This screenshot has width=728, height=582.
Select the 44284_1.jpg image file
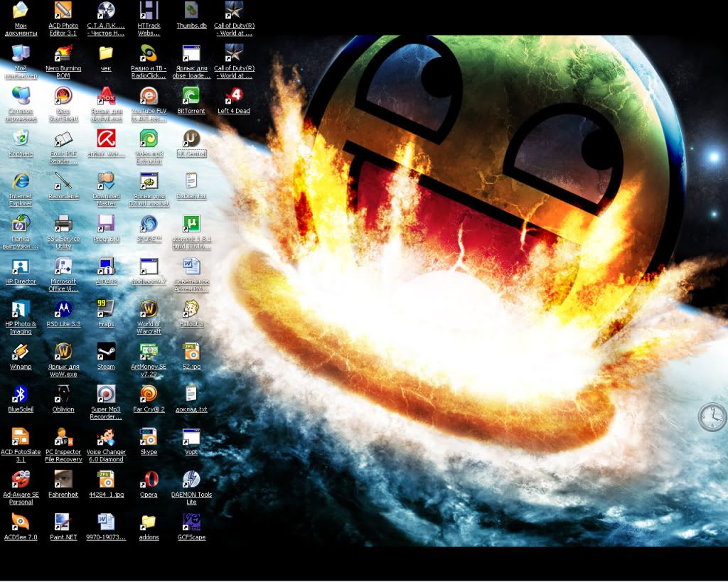click(106, 480)
